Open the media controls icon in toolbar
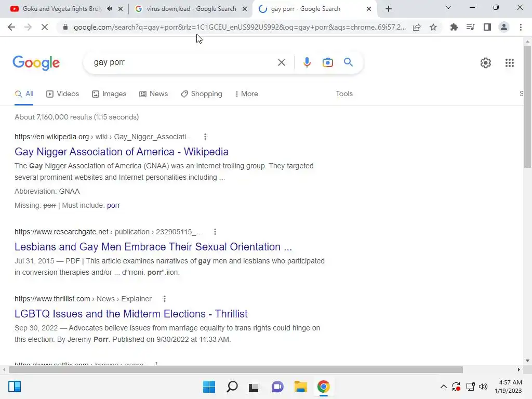 [471, 27]
